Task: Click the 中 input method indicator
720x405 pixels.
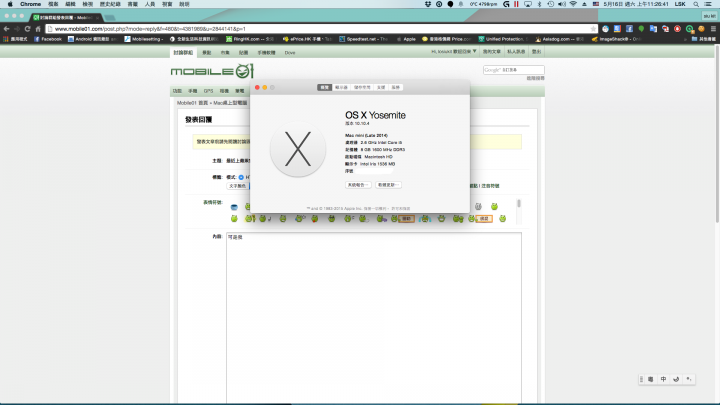Action: coord(663,379)
